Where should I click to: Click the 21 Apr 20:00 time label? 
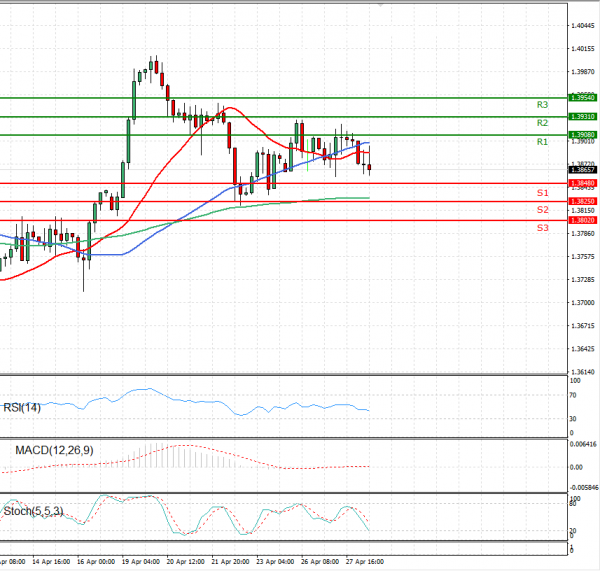tap(230, 562)
